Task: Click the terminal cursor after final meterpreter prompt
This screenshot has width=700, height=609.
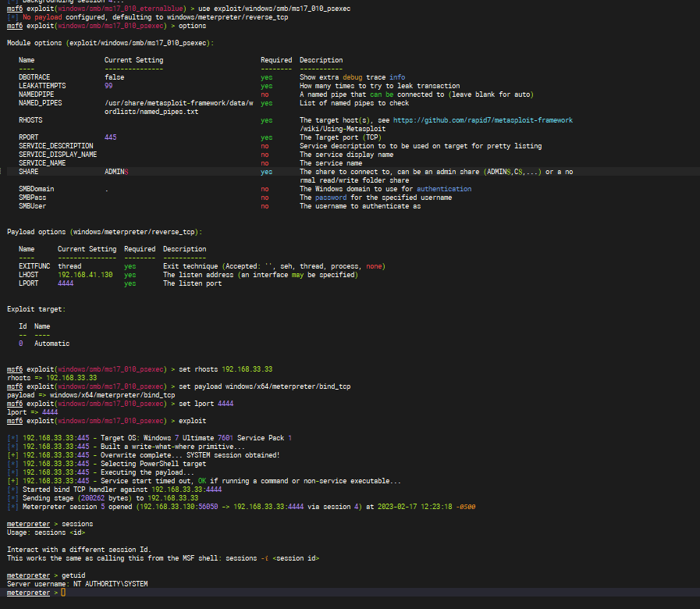Action: click(63, 593)
